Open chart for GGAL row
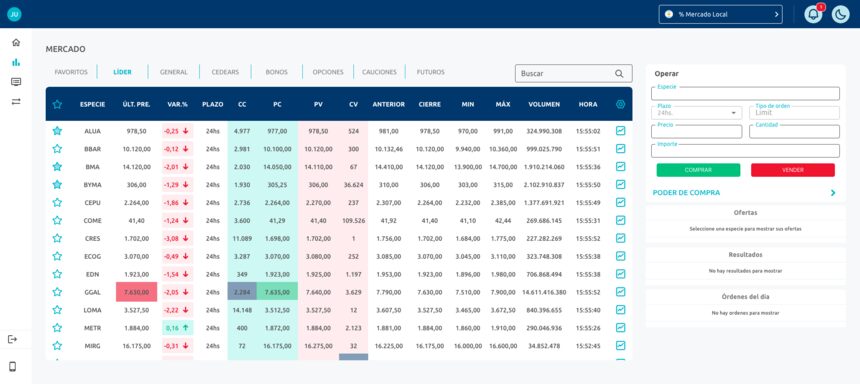 click(x=620, y=292)
